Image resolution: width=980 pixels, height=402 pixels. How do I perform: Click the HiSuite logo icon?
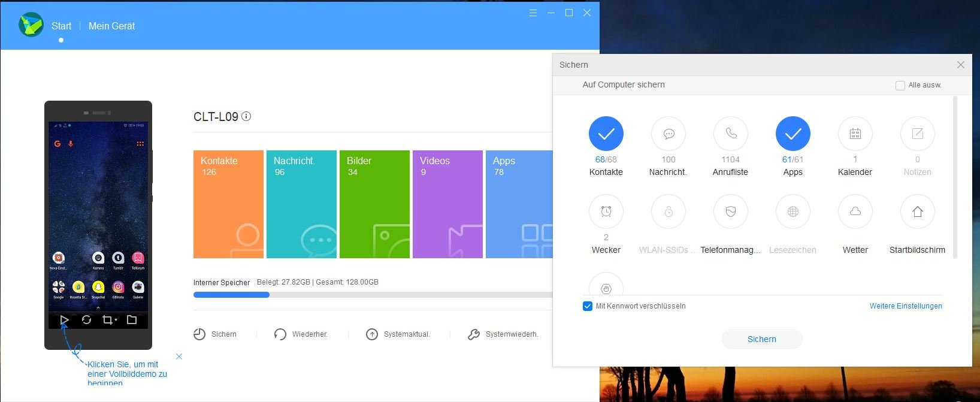click(x=31, y=25)
